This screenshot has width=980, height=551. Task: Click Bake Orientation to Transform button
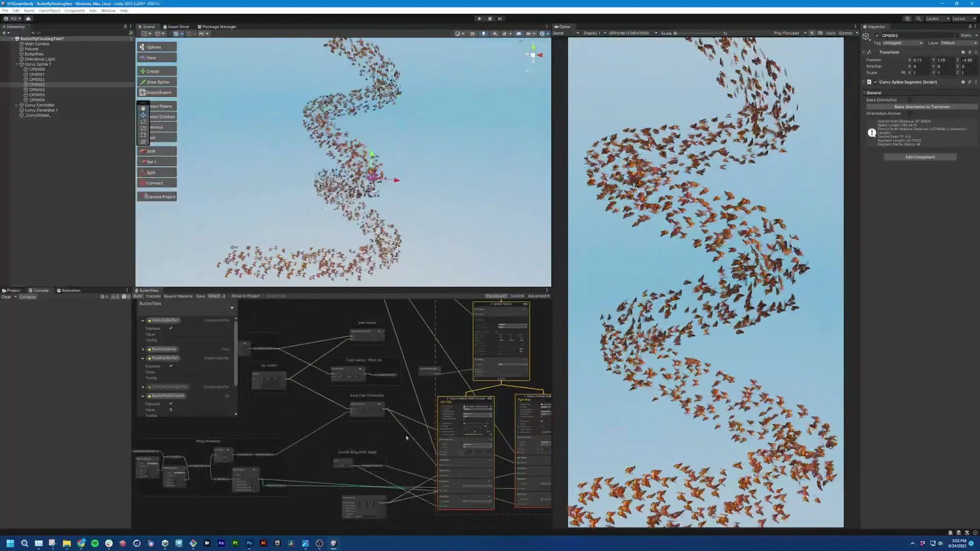pyautogui.click(x=921, y=107)
